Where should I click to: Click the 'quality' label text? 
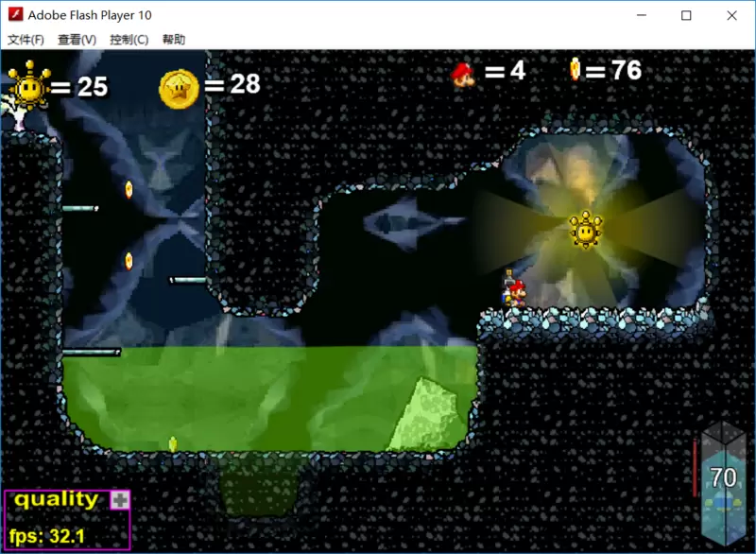pyautogui.click(x=56, y=499)
